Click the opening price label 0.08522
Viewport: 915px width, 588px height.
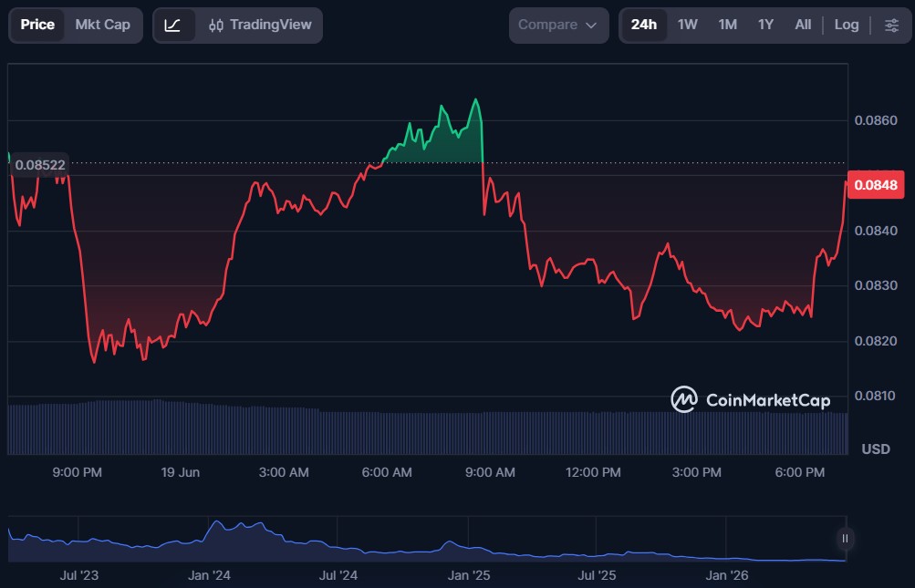39,165
